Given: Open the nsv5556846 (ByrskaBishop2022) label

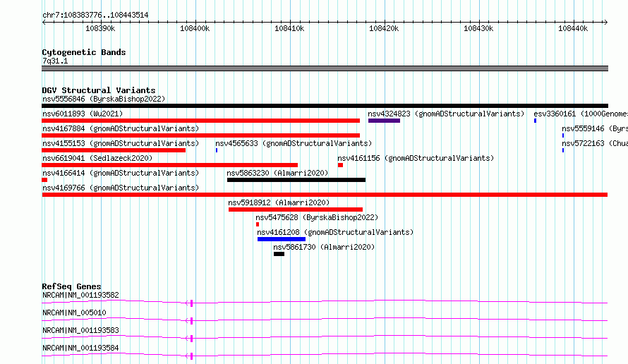Looking at the screenshot, I should coord(104,99).
